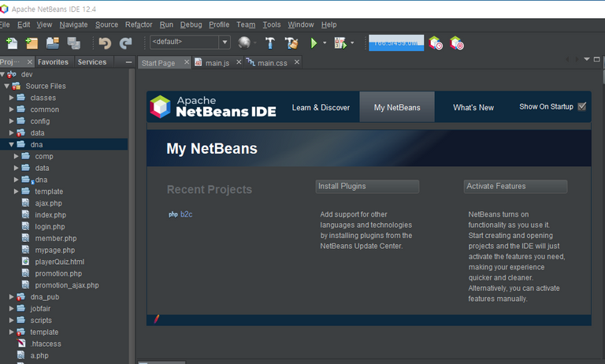Select the mypage.php file
This screenshot has width=605, height=364.
click(55, 250)
